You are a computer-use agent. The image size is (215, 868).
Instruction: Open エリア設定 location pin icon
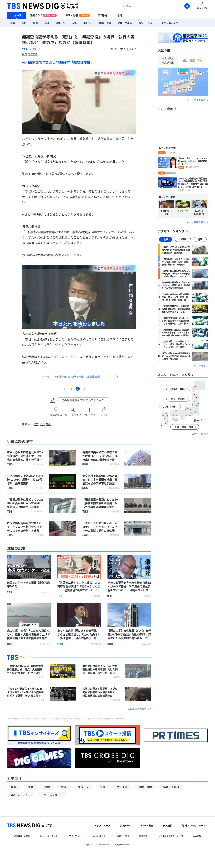(x=202, y=4)
